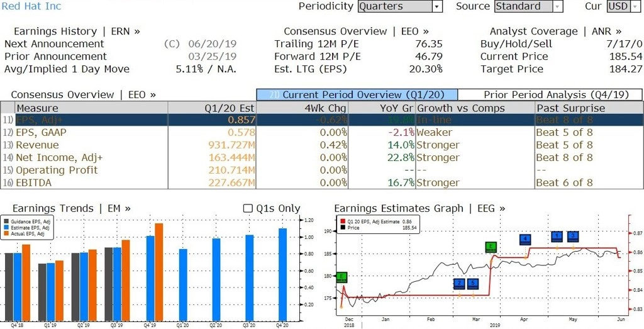The height and width of the screenshot is (329, 644).
Task: Select the Net Income, Adj+ row
Action: [x=321, y=157]
